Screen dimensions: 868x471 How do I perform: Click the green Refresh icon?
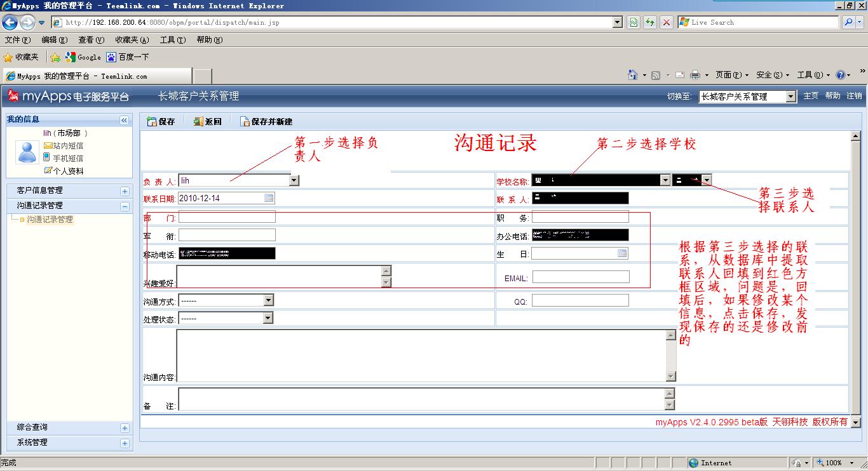tap(650, 22)
